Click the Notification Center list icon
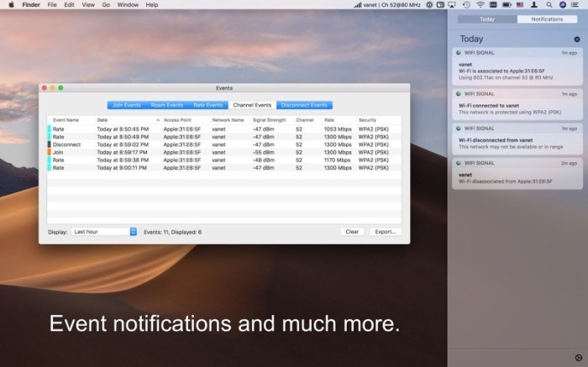588x367 pixels. click(576, 5)
